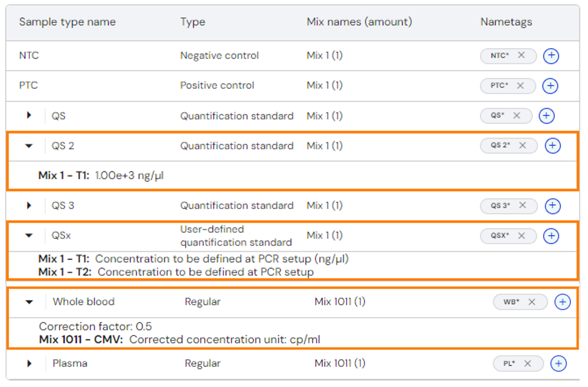Remove the QSX* nametag

(521, 236)
